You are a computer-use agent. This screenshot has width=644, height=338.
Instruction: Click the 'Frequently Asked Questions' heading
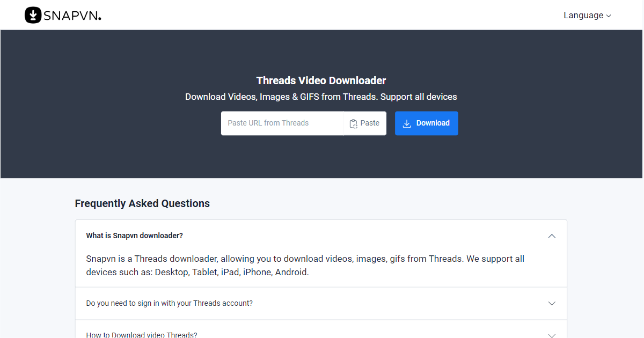point(142,203)
